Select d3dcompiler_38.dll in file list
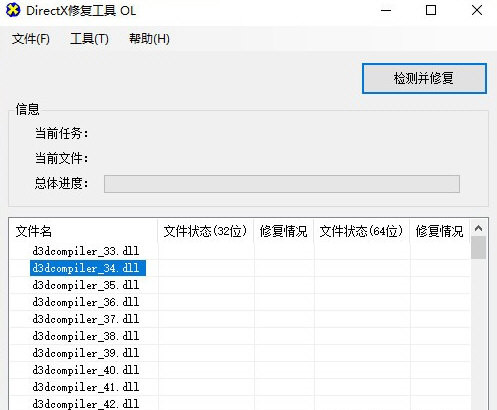497x410 pixels. (x=86, y=336)
